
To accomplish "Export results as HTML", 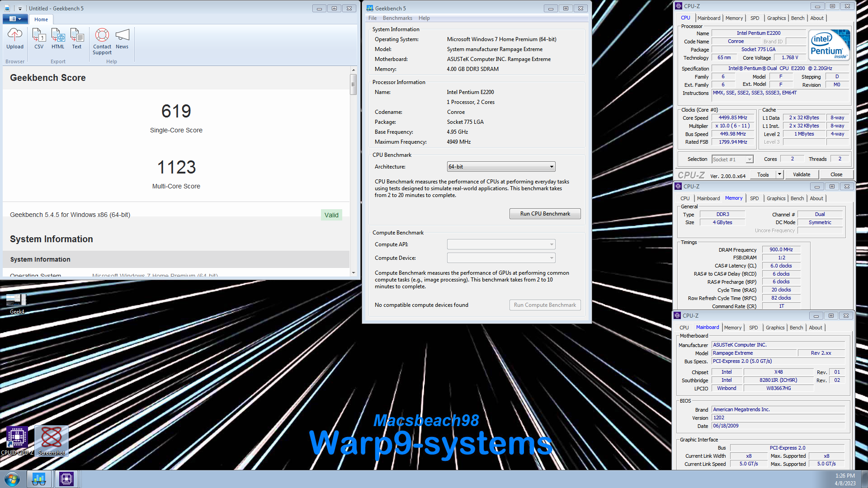I will pyautogui.click(x=58, y=38).
